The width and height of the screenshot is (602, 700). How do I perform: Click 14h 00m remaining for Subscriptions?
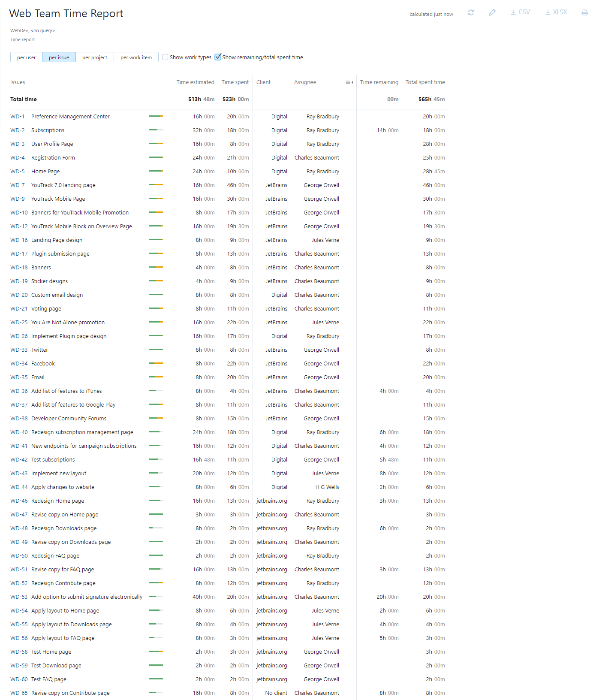coord(388,130)
